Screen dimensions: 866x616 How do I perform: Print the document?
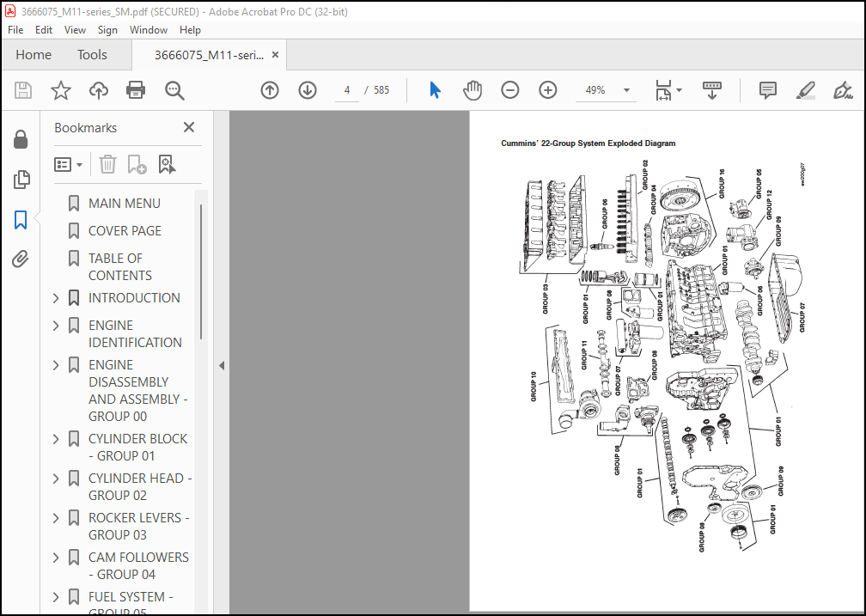(136, 90)
